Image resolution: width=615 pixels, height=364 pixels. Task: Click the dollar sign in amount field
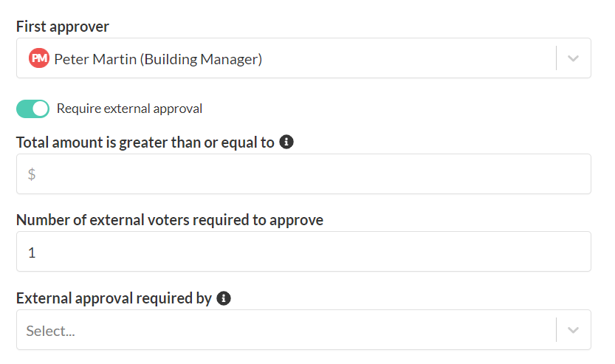32,174
